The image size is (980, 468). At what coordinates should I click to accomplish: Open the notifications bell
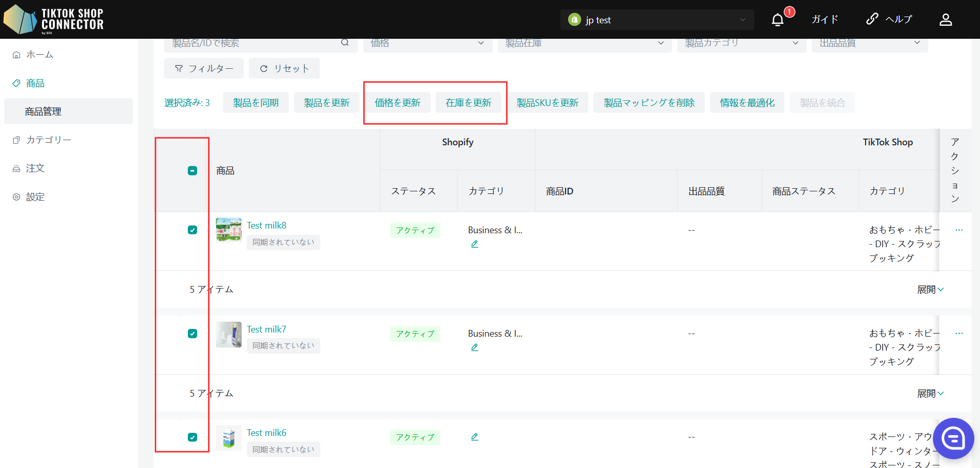778,20
